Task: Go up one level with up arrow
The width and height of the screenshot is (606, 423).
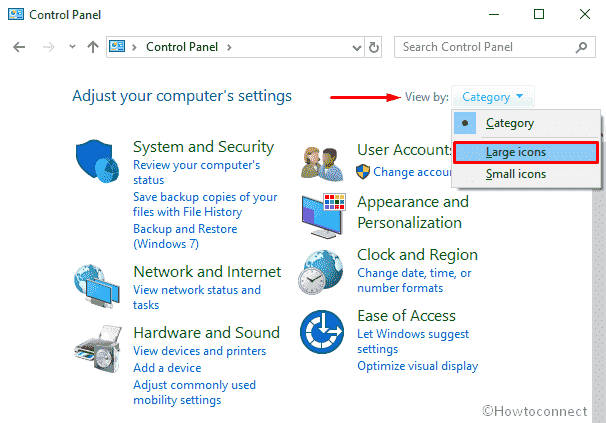Action: pyautogui.click(x=93, y=47)
